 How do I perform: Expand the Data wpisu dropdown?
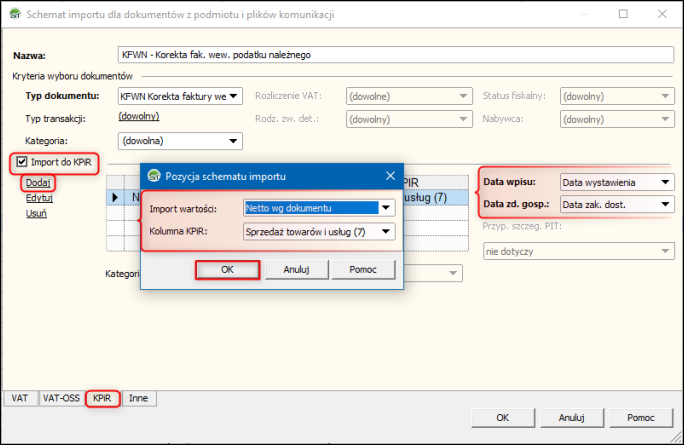(665, 182)
